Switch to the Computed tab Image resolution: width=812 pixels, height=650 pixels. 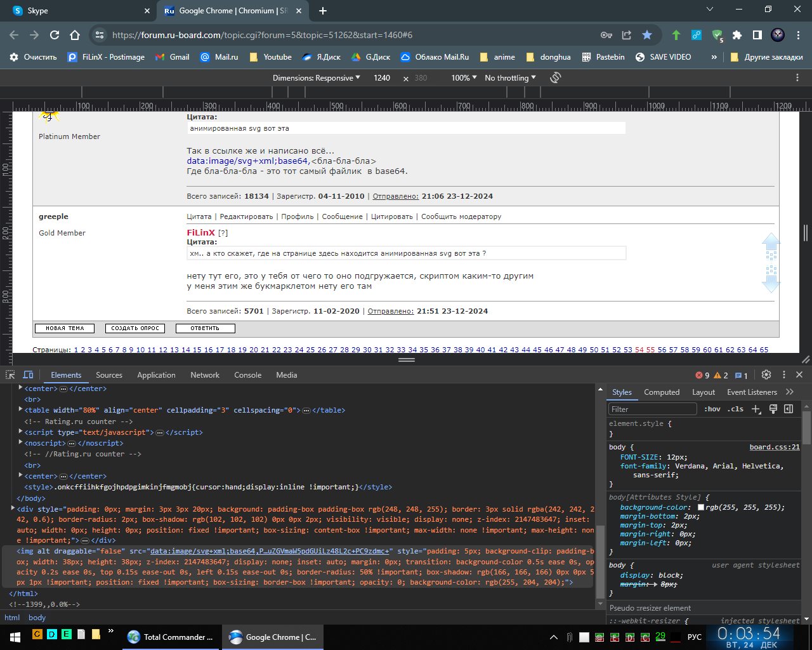coord(662,392)
